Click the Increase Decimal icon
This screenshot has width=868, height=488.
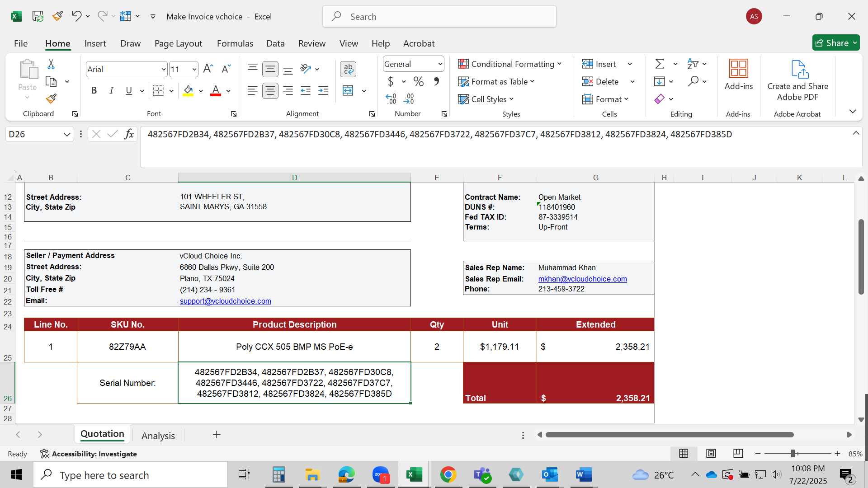point(391,99)
